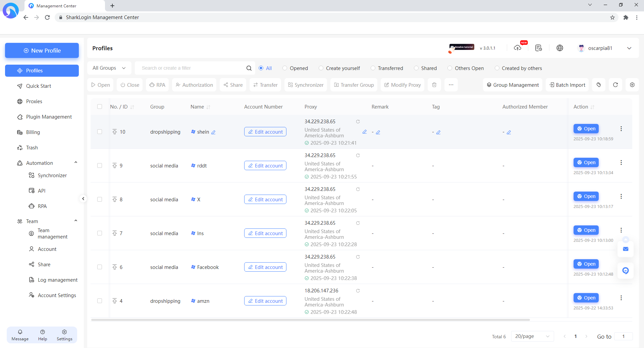The image size is (644, 348).
Task: Click the horizontal table scrollbar
Action: click(310, 320)
